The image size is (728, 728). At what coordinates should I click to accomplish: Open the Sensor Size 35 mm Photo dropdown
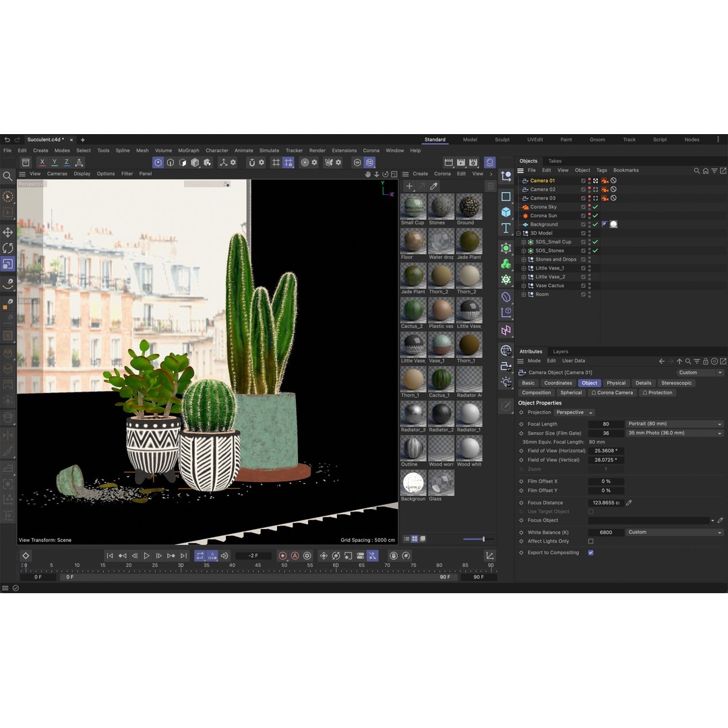tap(674, 433)
